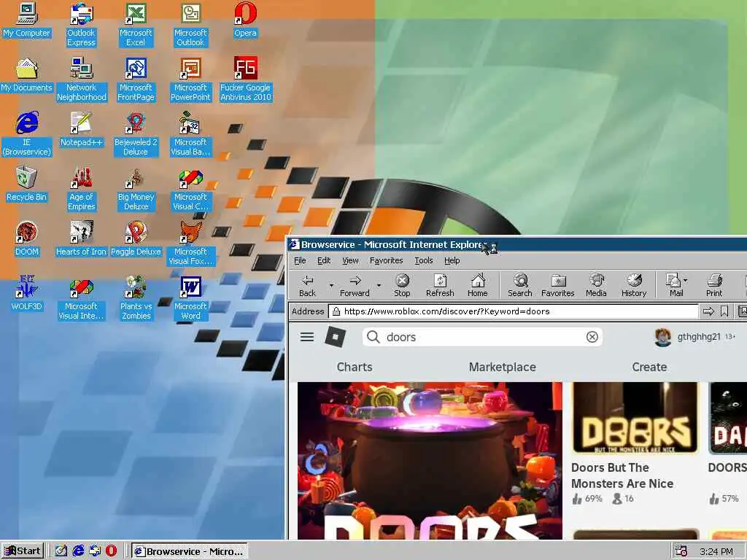Click Browservice taskbar window button
The height and width of the screenshot is (560, 747).
[190, 551]
